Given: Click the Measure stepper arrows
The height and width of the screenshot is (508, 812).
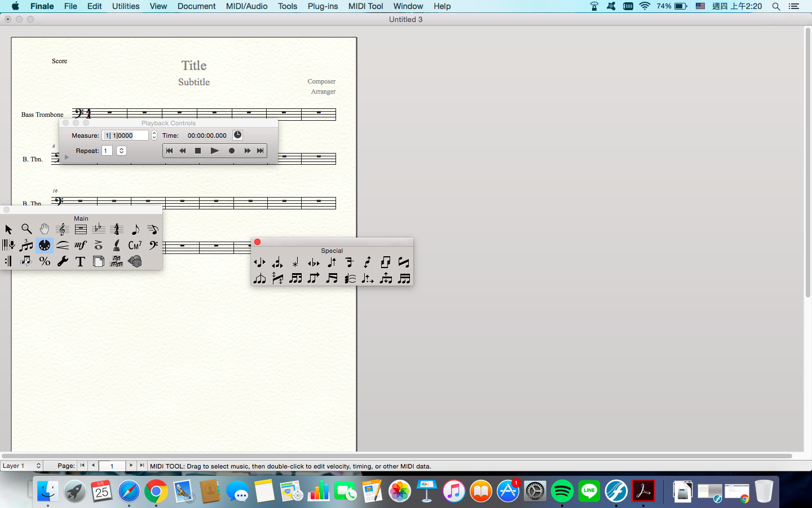Looking at the screenshot, I should pyautogui.click(x=153, y=135).
